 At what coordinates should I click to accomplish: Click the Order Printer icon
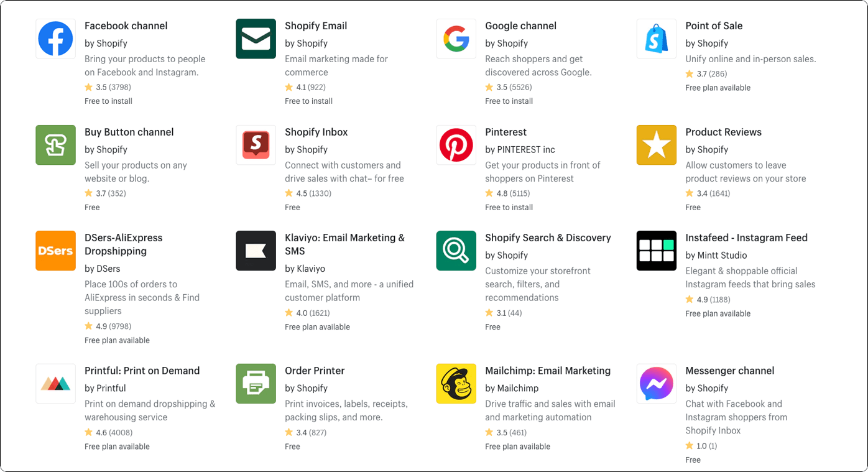coord(256,384)
